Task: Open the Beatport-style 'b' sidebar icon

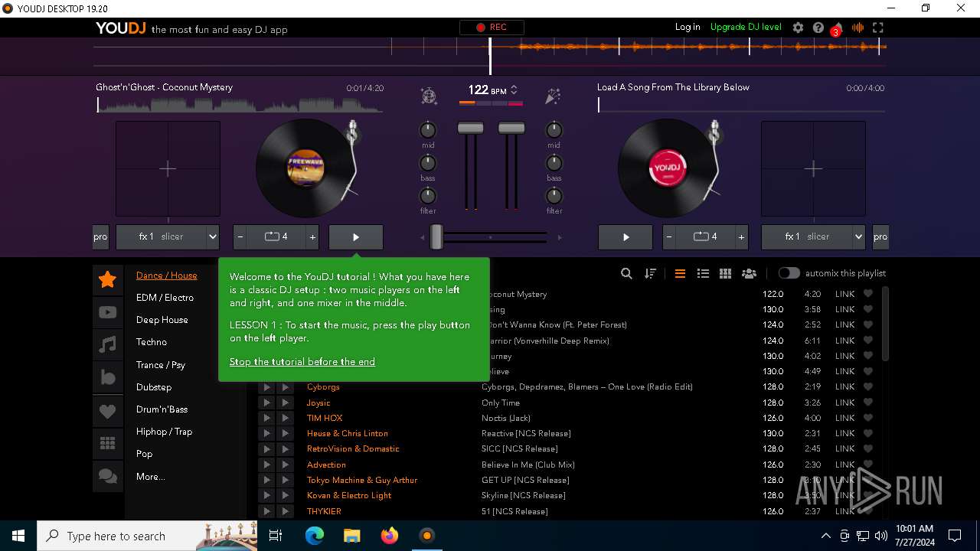Action: [108, 378]
